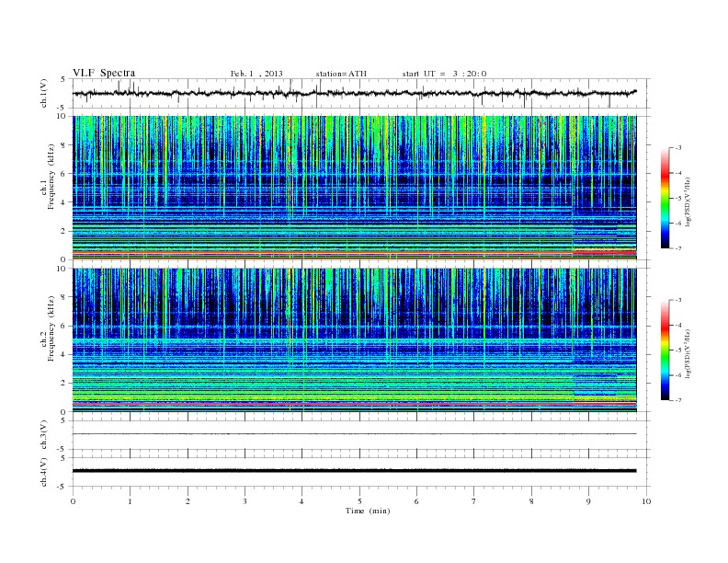This screenshot has height=563, width=728.
Task: Click tick label "5" on the Time (min) axis
Action: click(x=359, y=501)
